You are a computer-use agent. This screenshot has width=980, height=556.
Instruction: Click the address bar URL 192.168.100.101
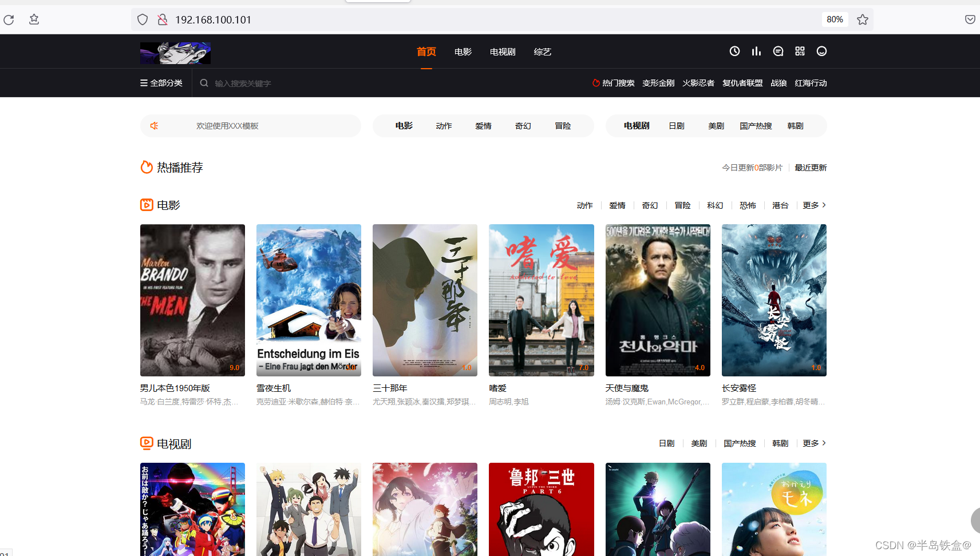213,20
